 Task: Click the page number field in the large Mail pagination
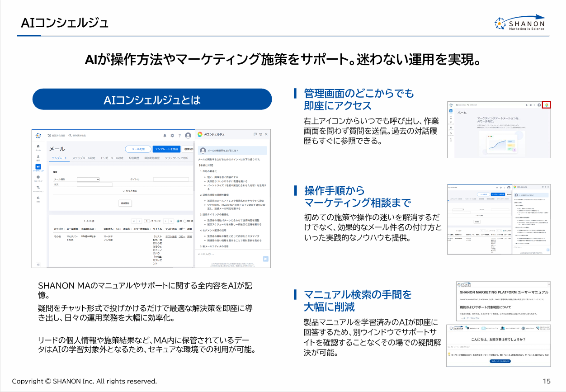(x=147, y=221)
